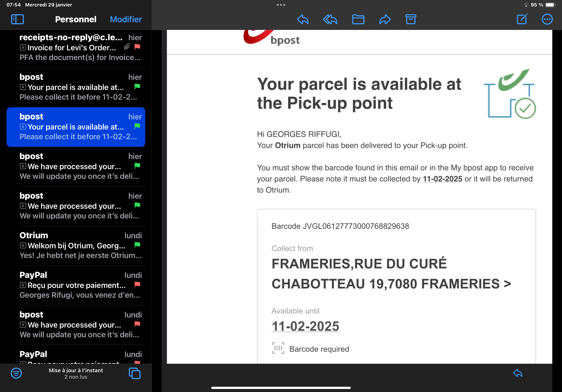The height and width of the screenshot is (392, 562).
Task: Toggle the mailbox filter button
Action: pyautogui.click(x=16, y=373)
